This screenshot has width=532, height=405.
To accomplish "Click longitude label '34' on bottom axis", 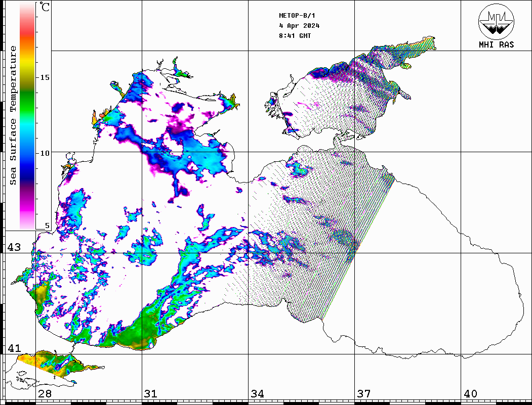I will pos(257,394).
